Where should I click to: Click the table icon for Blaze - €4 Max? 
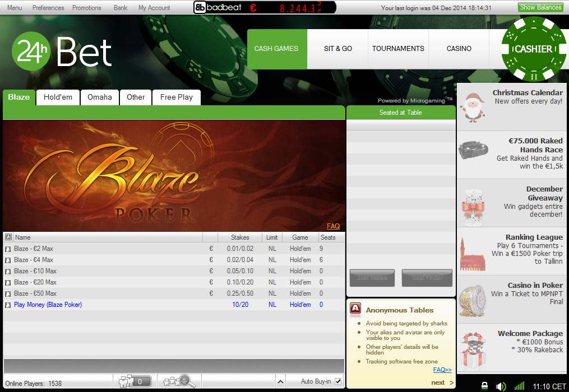tap(8, 260)
